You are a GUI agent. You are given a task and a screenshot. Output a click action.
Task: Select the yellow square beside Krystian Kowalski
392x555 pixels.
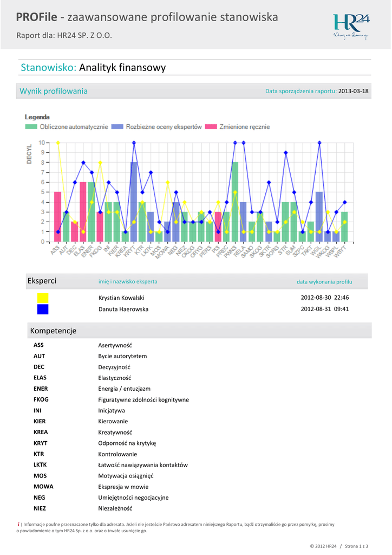point(43,298)
